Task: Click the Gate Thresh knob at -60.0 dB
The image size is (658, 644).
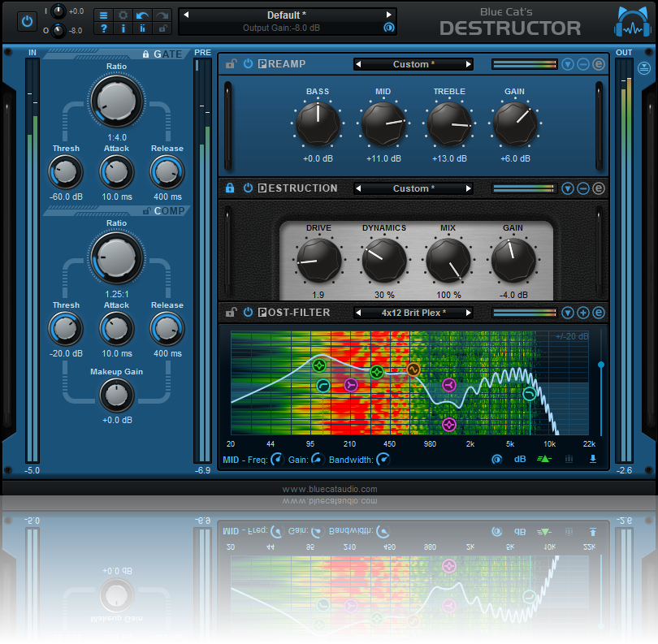Action: 66,172
